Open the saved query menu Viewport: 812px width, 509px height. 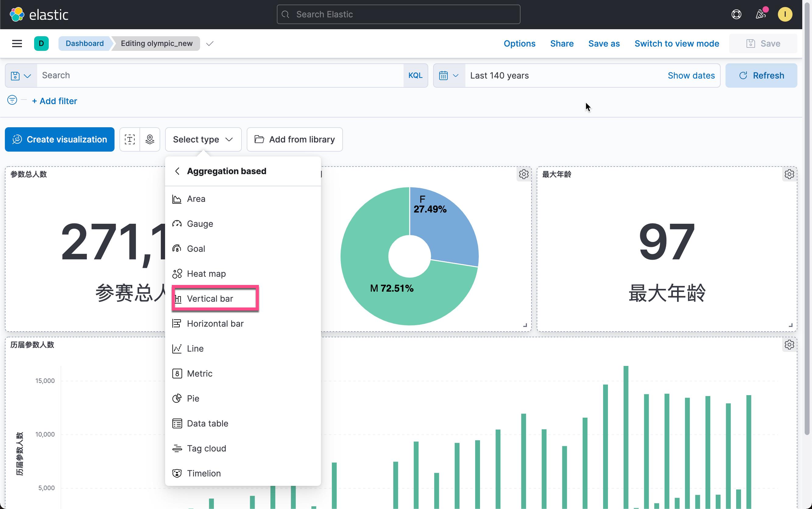point(21,75)
